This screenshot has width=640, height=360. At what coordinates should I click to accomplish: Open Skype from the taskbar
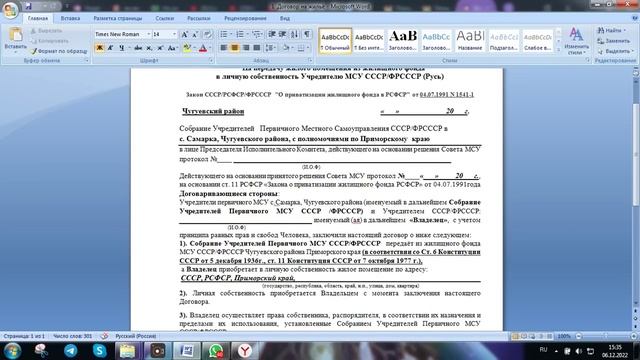(99, 351)
